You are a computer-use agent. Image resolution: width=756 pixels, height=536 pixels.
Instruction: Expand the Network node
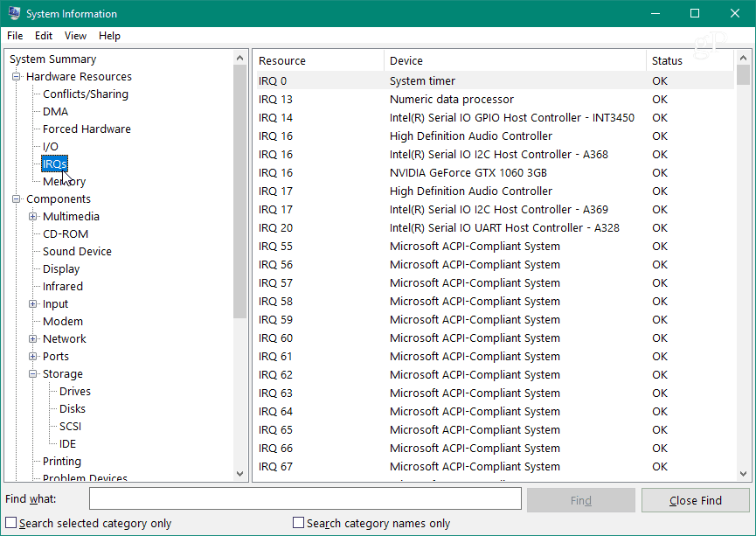click(x=33, y=338)
